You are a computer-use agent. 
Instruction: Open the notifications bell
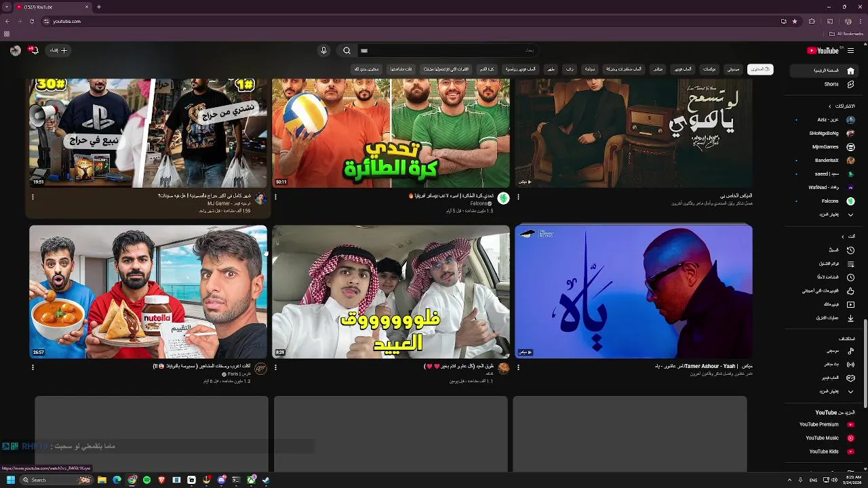click(33, 50)
